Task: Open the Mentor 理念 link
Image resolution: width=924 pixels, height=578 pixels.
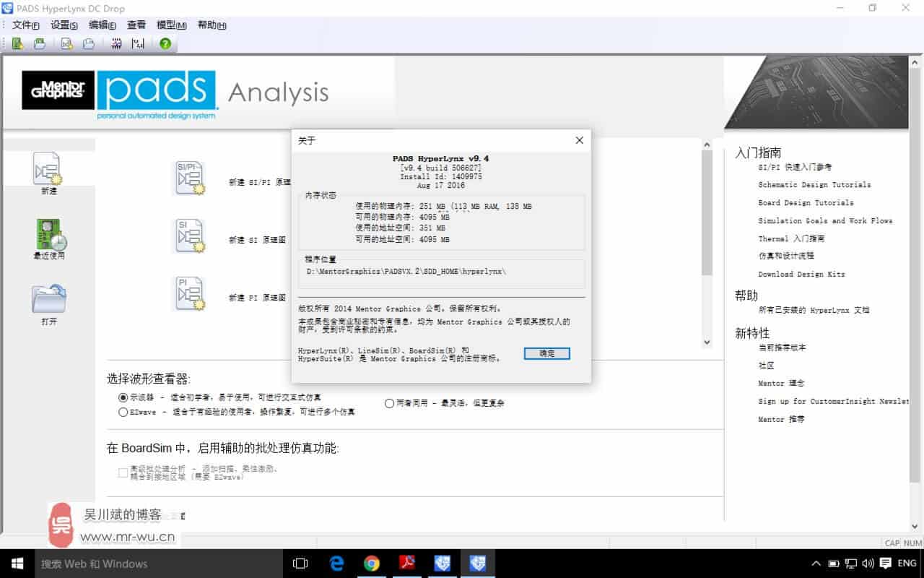Action: click(781, 384)
